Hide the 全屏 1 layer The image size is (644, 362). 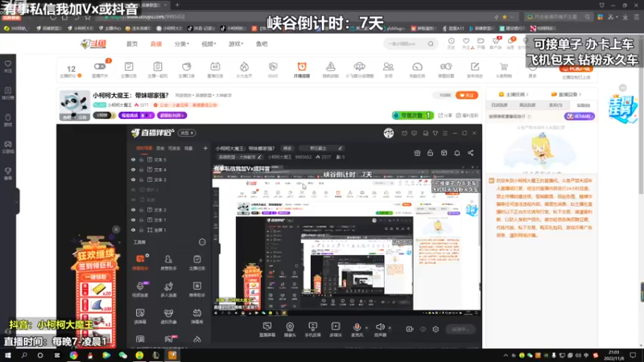pyautogui.click(x=133, y=230)
